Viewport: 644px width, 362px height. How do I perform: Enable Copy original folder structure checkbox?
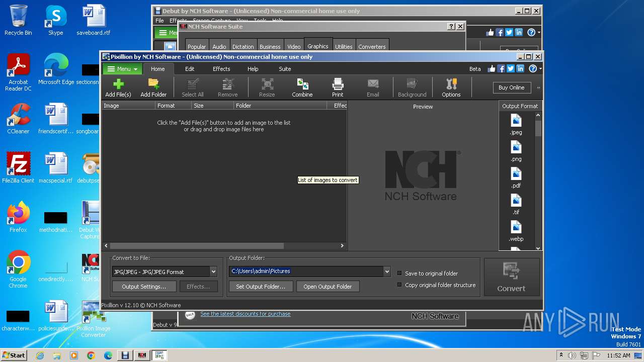point(400,285)
